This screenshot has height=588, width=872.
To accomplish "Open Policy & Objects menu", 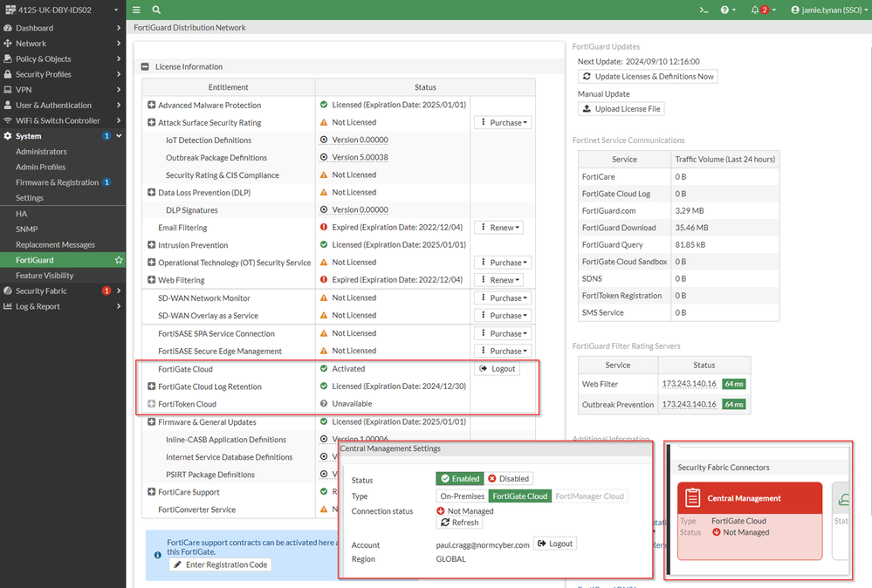I will 62,59.
